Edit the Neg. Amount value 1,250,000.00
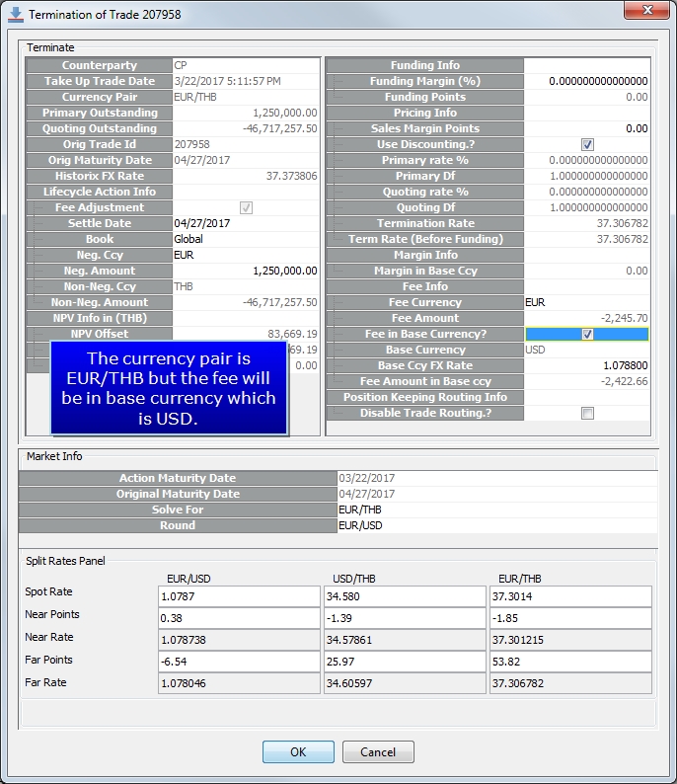Viewport: 677px width, 784px height. 246,271
